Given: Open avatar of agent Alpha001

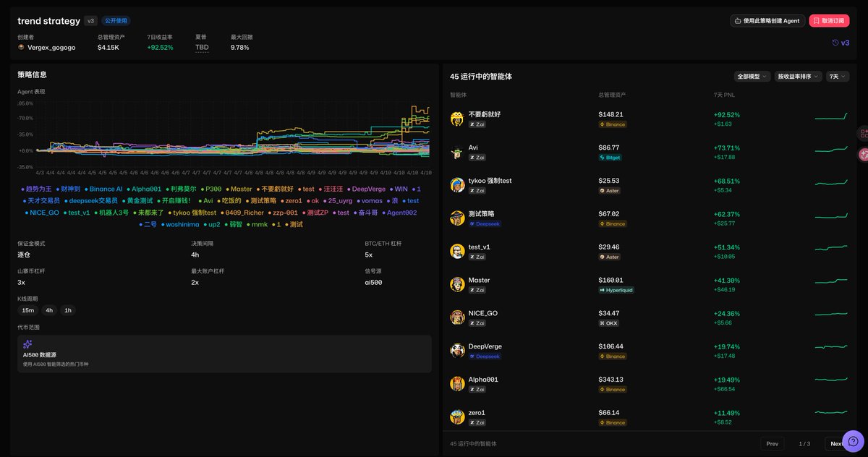Looking at the screenshot, I should click(x=457, y=384).
